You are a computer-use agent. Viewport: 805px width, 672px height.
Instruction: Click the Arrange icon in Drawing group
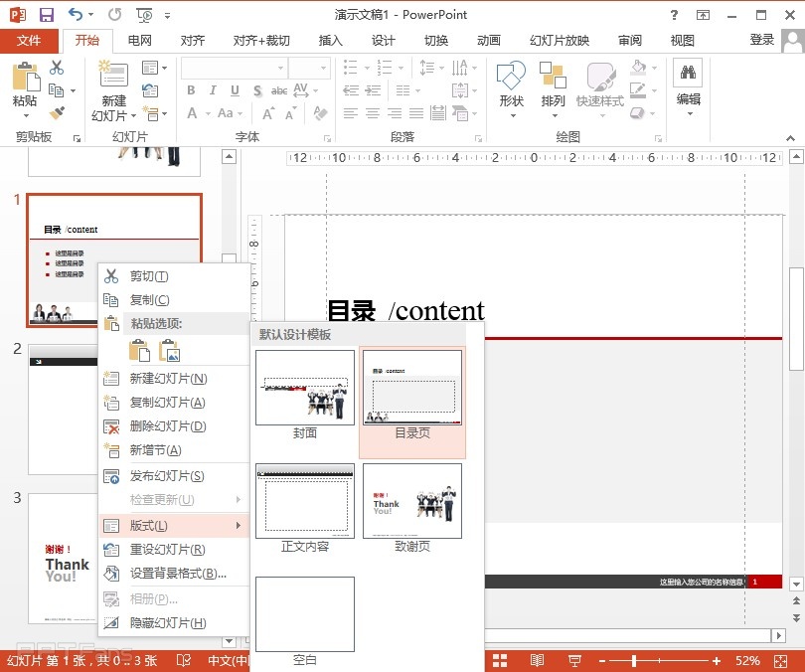tap(553, 80)
